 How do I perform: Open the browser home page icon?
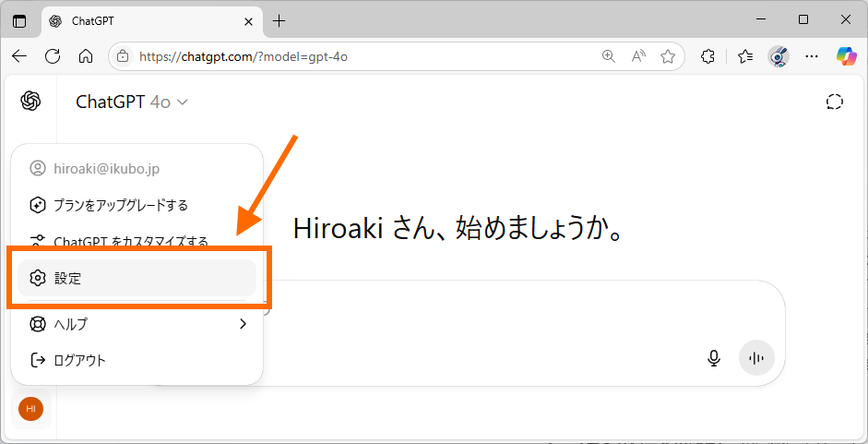[85, 56]
